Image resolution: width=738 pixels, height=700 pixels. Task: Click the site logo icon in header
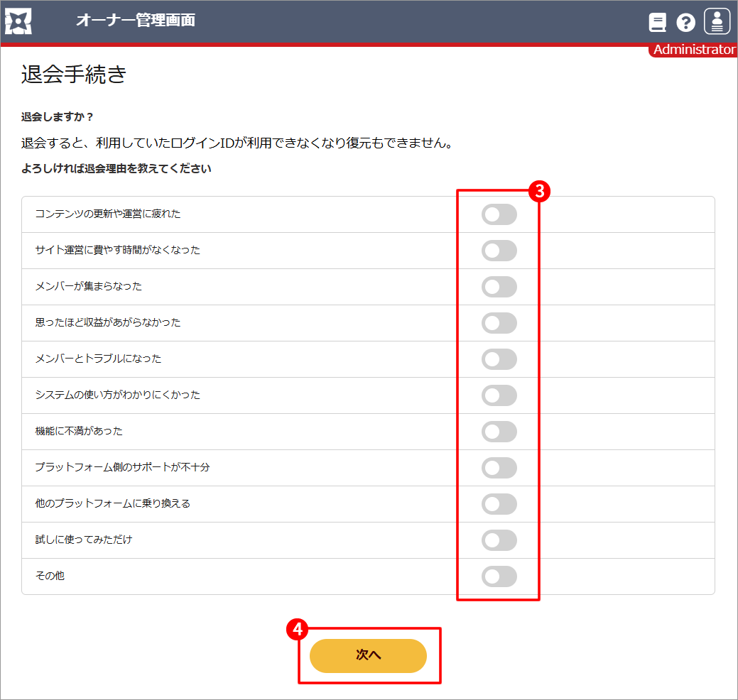18,21
